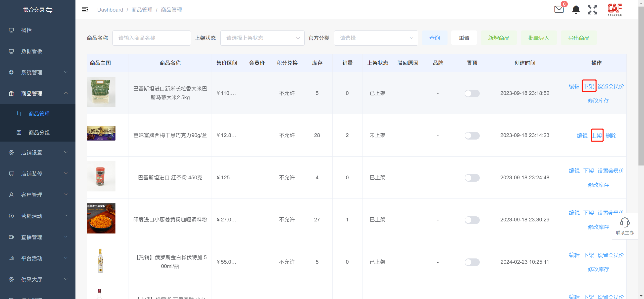
Task: Open the 官方分类 select box
Action: coord(376,38)
